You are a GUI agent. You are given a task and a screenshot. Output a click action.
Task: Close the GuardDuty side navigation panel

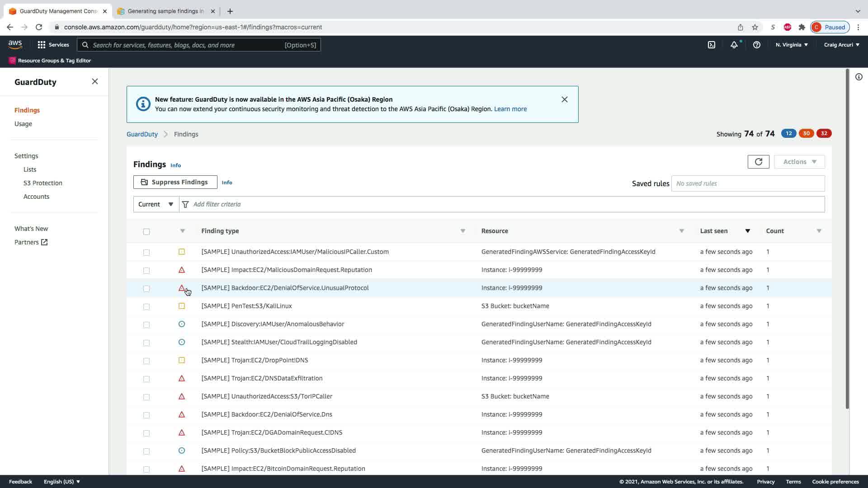pos(94,81)
